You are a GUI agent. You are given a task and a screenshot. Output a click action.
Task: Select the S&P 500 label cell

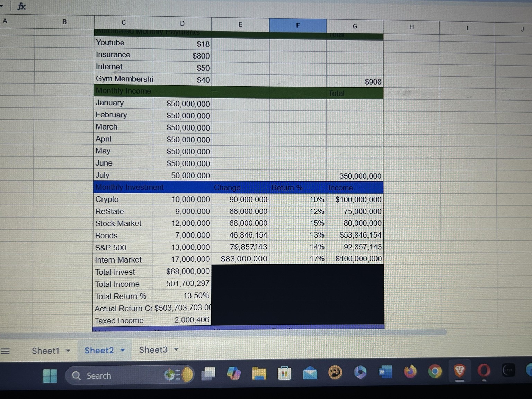pos(124,248)
